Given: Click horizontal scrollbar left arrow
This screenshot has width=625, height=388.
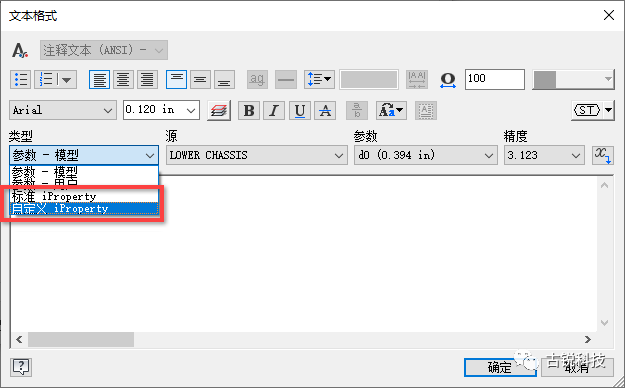Looking at the screenshot, I should point(19,339).
